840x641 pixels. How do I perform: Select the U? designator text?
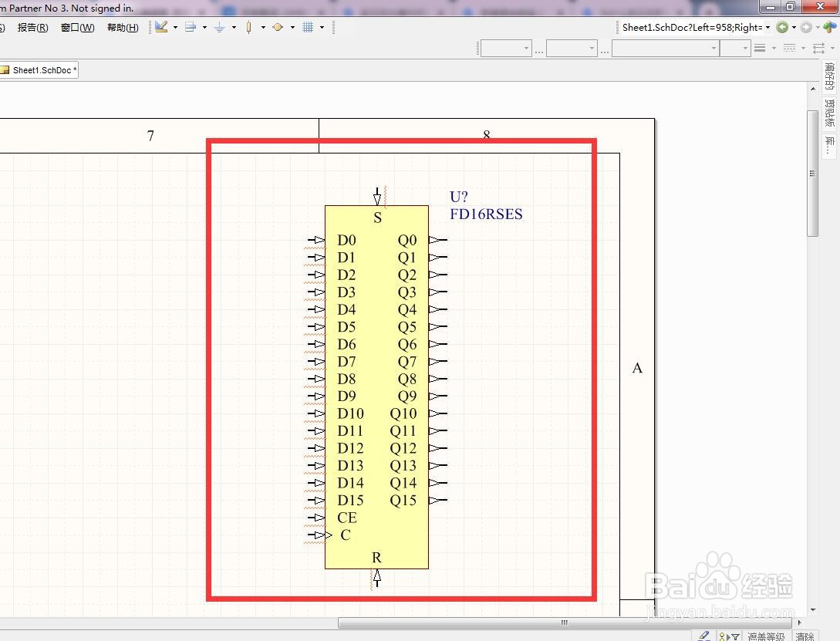coord(459,197)
